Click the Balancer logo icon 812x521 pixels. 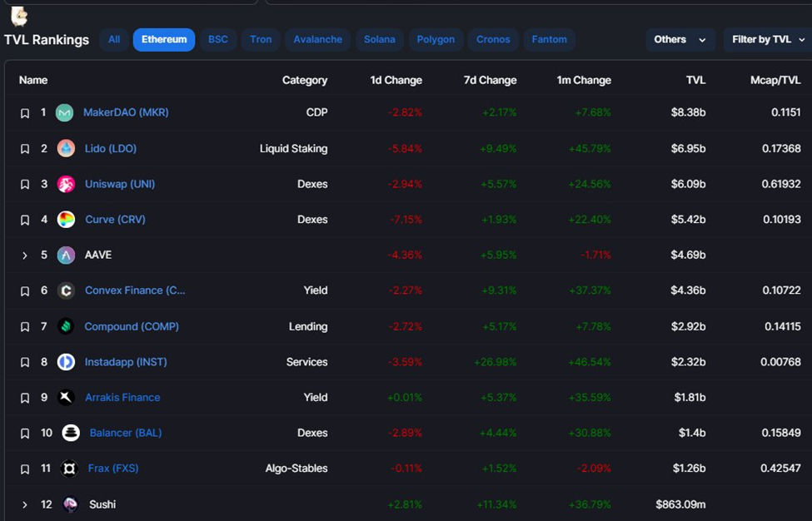pos(71,433)
